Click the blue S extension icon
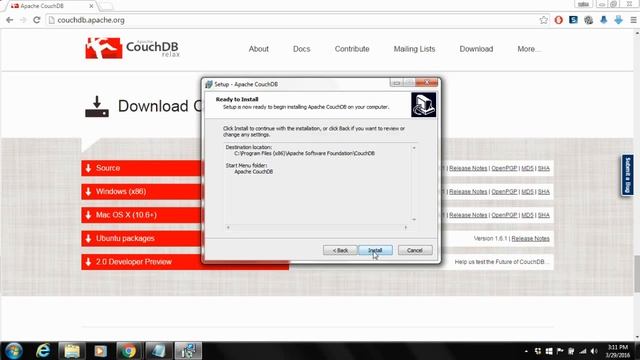The height and width of the screenshot is (360, 640). (573, 20)
